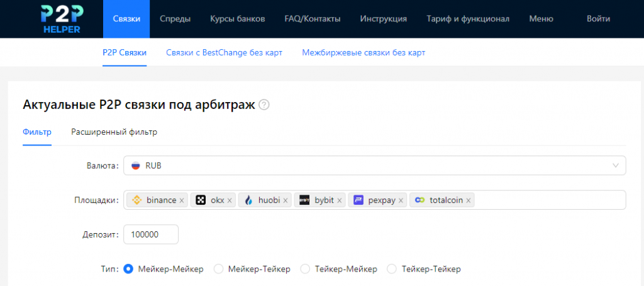This screenshot has width=644, height=286.
Task: Select Мейкер-Тейкер radio option
Action: (x=219, y=269)
